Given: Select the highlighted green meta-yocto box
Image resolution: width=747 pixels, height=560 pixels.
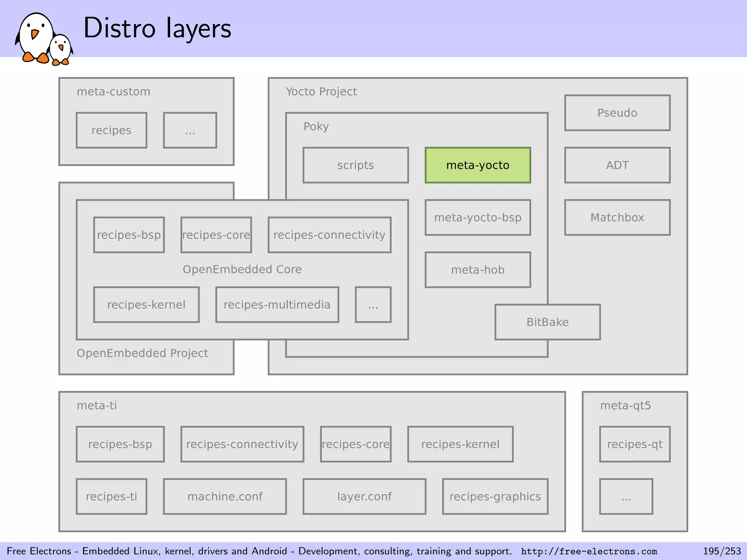Looking at the screenshot, I should 477,165.
